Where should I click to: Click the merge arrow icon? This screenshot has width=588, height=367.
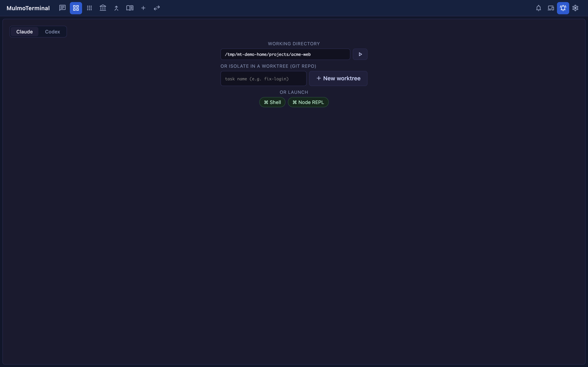[x=116, y=8]
